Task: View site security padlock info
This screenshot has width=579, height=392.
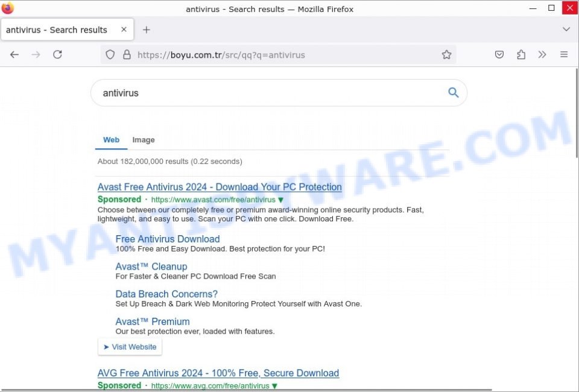Action: 127,55
